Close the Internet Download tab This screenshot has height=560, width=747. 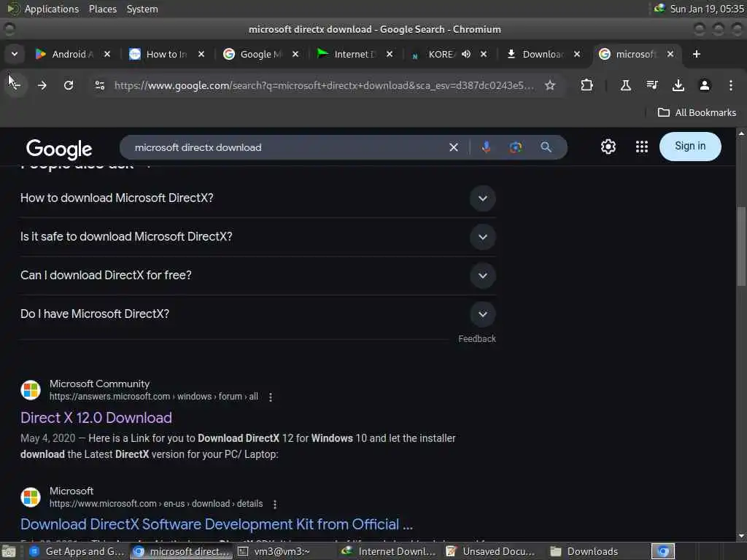pyautogui.click(x=390, y=54)
